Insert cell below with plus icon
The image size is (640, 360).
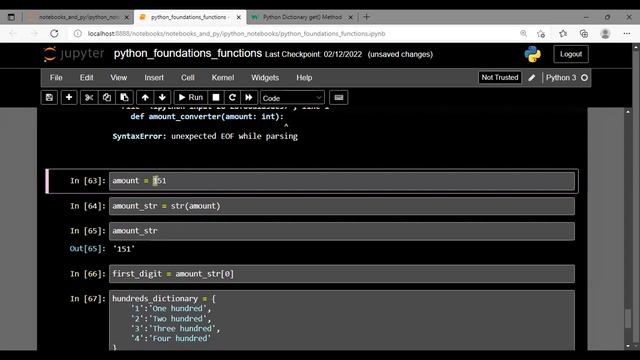click(x=69, y=98)
